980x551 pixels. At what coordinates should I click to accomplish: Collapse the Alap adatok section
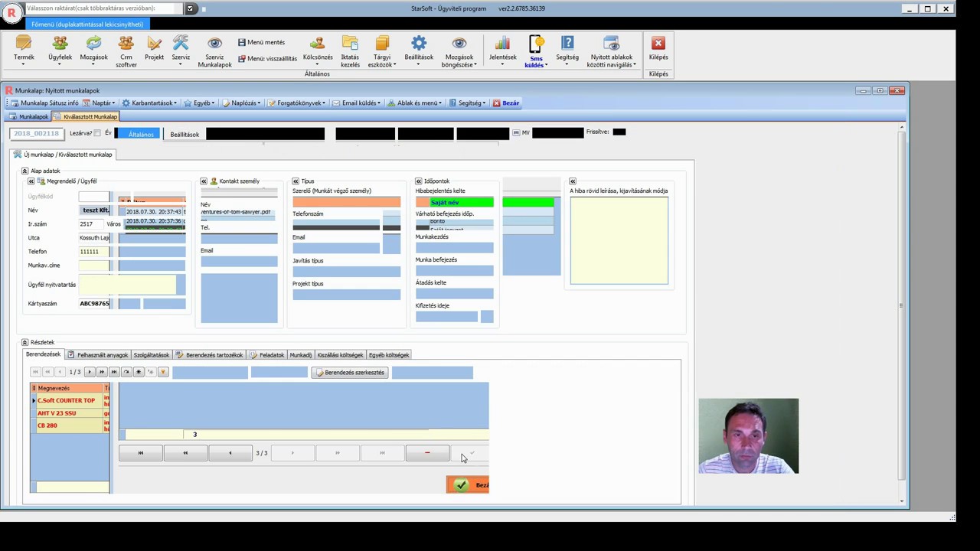24,171
